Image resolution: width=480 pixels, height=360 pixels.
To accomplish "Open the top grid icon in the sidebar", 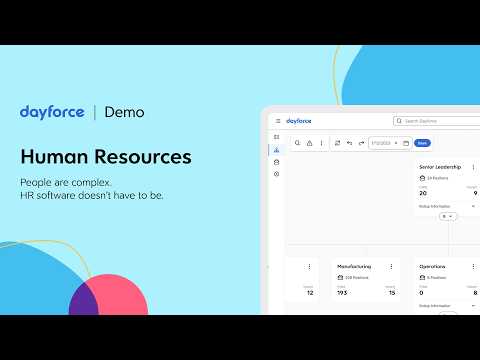I will click(276, 137).
